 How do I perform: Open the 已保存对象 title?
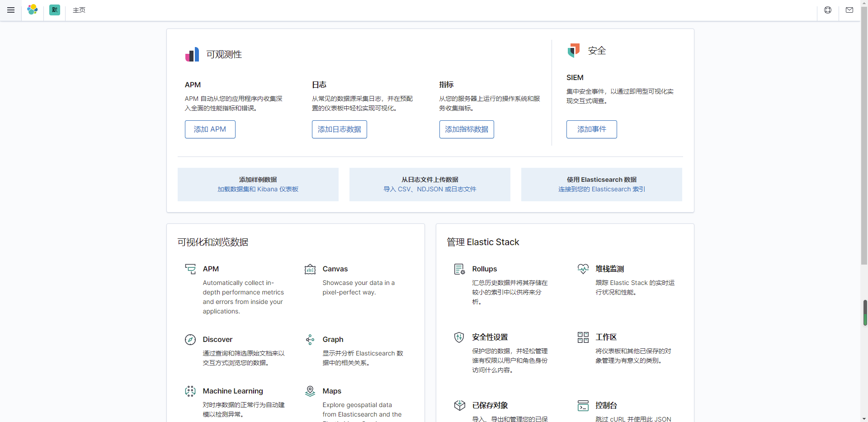490,406
